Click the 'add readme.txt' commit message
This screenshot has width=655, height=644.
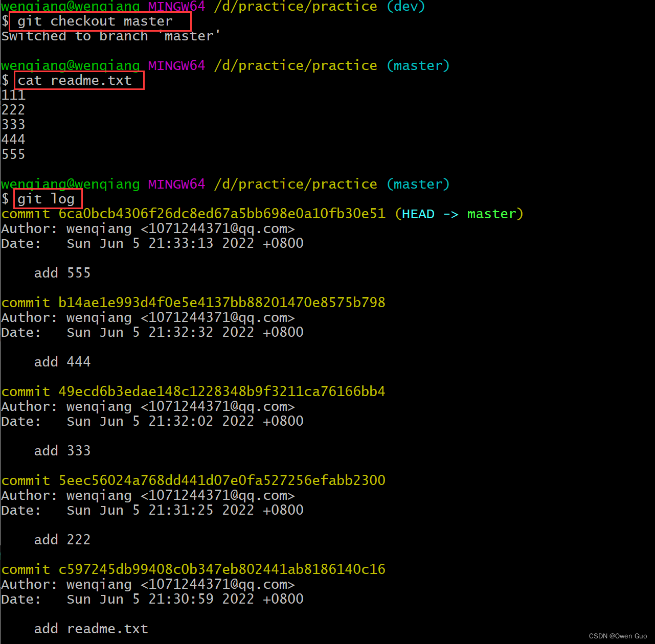coord(91,629)
